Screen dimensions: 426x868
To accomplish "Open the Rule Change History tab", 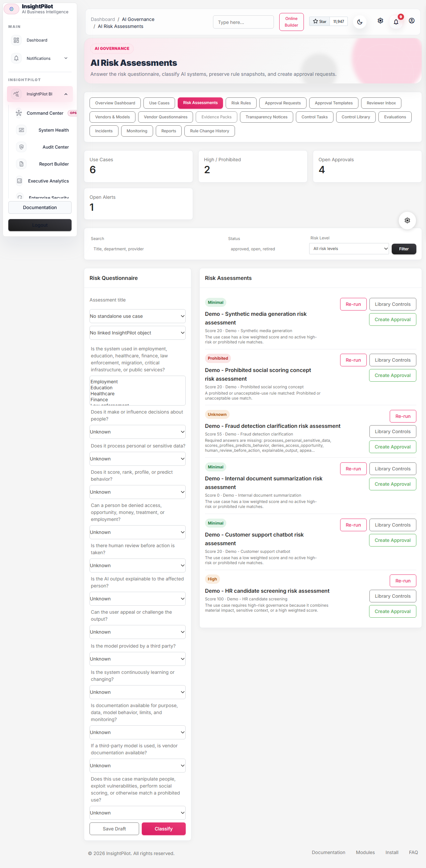I will [209, 131].
